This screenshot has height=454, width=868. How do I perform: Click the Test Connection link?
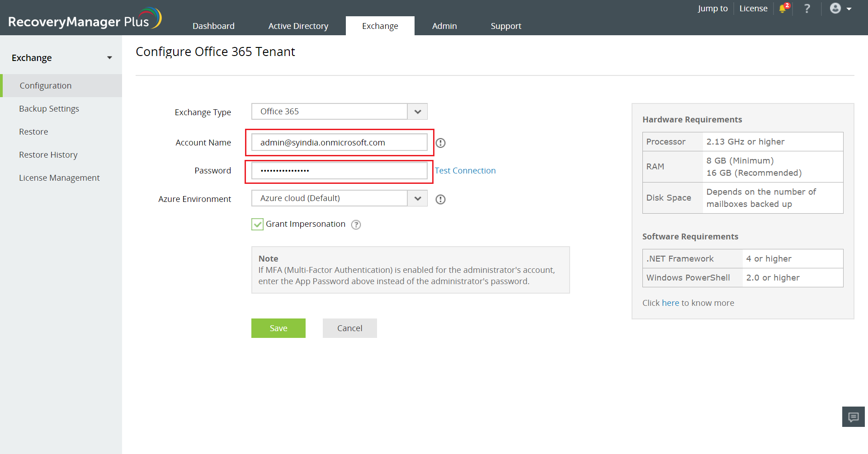point(465,171)
